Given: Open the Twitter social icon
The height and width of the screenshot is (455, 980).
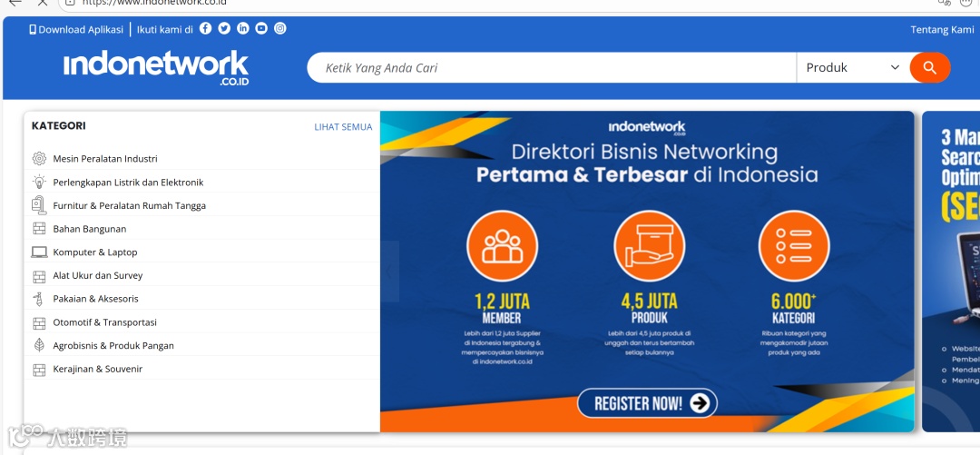Looking at the screenshot, I should 224,28.
